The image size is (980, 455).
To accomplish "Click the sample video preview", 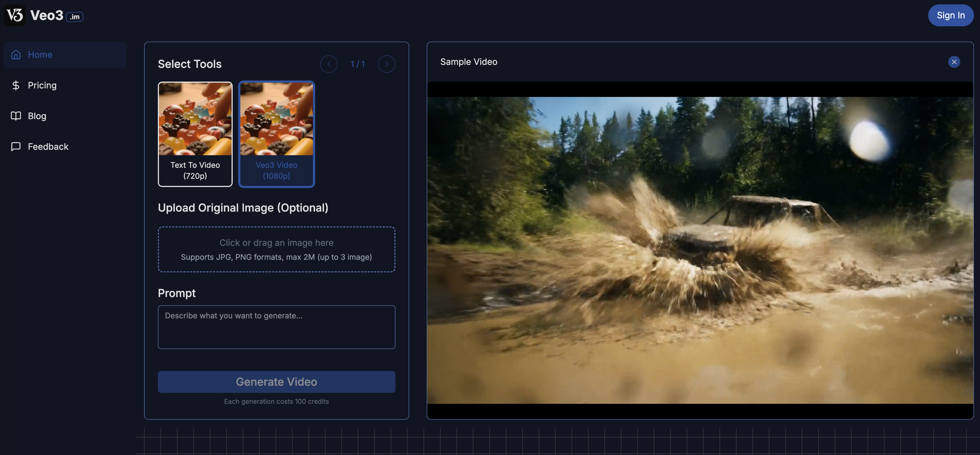I will 700,250.
